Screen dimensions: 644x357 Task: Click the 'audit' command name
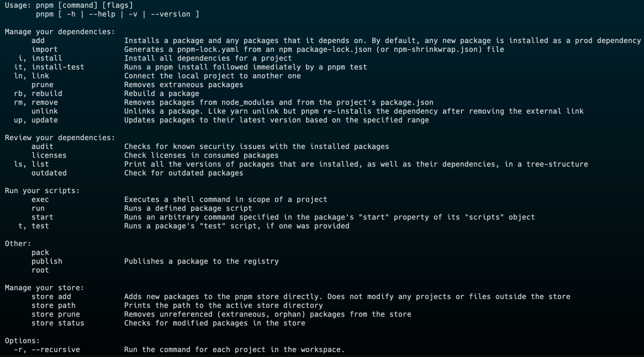tap(42, 146)
